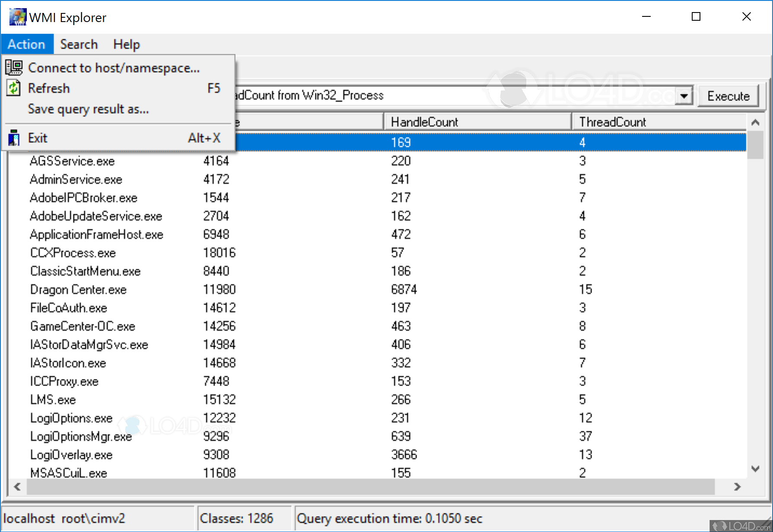Select the GameCenter-OC.exe row
Viewport: 773px width, 532px height.
[377, 326]
